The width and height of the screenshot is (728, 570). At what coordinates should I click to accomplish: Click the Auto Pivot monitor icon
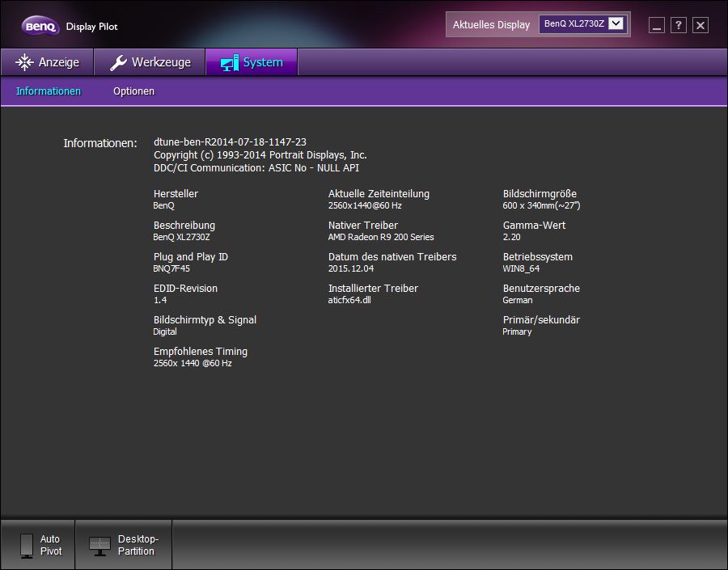pyautogui.click(x=27, y=546)
